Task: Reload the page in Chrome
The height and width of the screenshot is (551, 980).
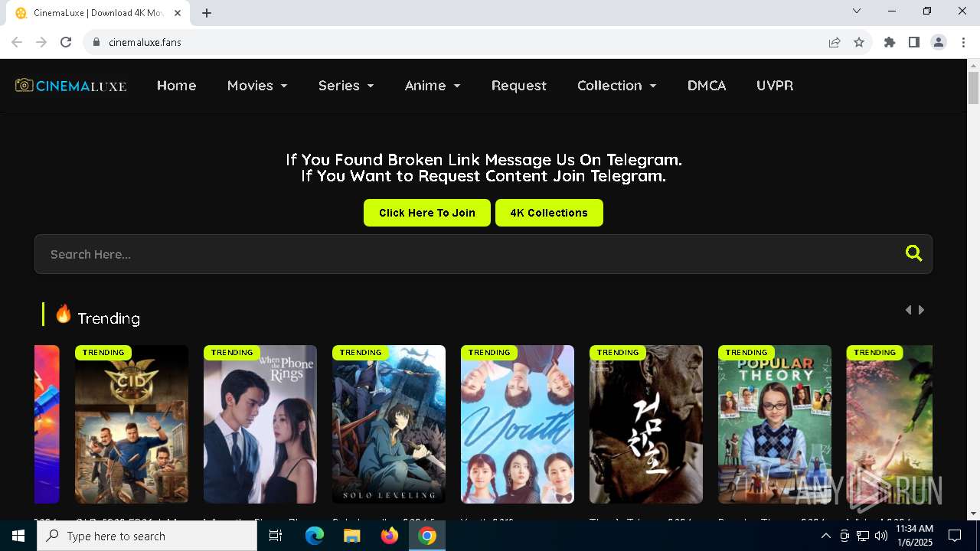Action: coord(66,42)
